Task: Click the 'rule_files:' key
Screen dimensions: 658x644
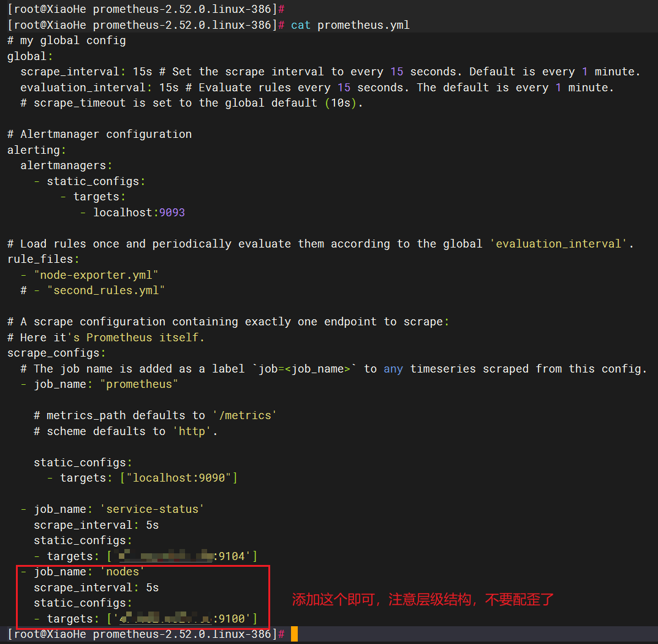Action: pos(43,259)
